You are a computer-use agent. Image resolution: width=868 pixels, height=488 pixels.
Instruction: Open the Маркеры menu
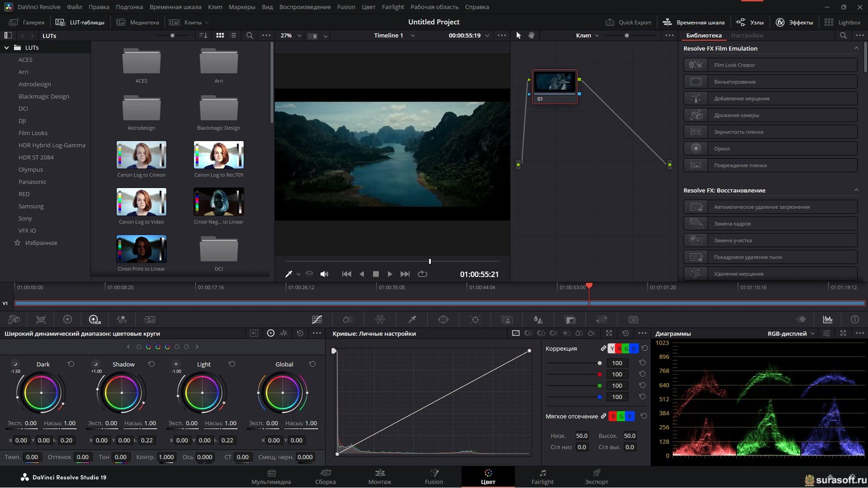242,7
